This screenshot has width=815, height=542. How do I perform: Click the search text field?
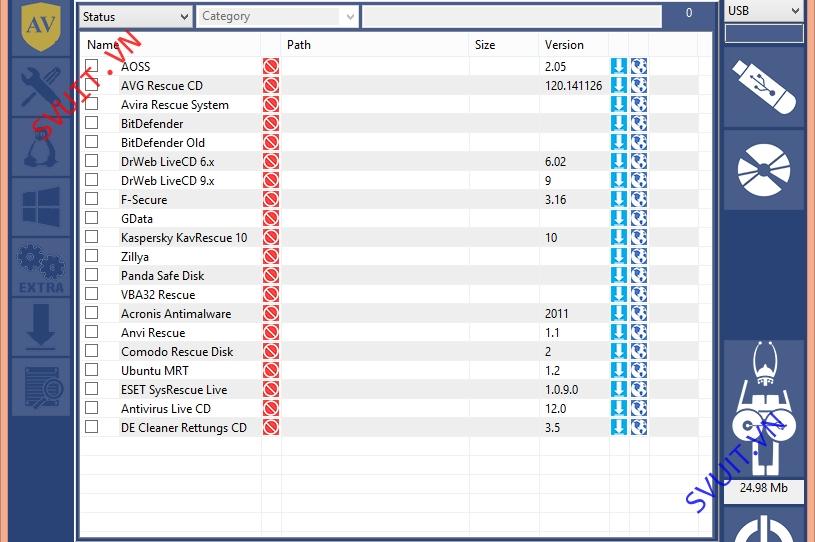512,17
